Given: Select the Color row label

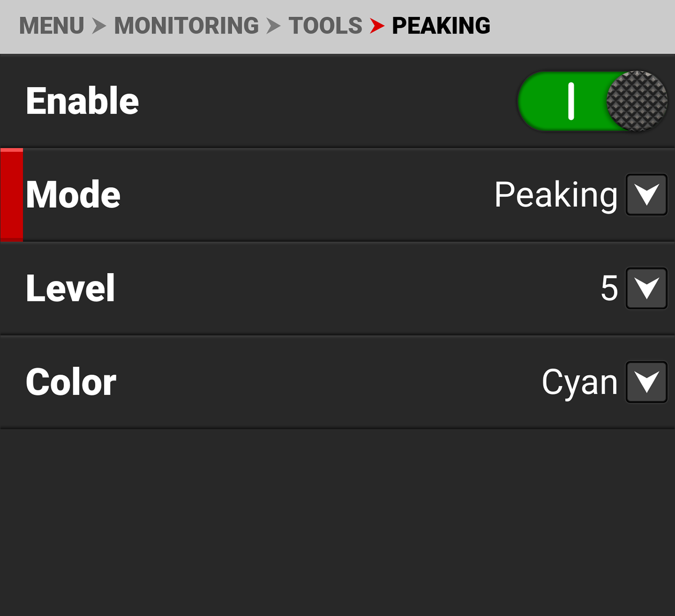Looking at the screenshot, I should (71, 382).
